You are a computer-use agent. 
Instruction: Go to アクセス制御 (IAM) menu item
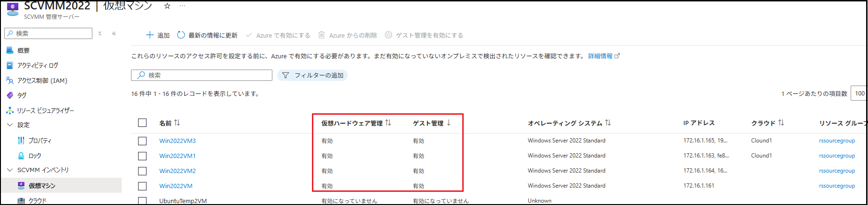click(42, 80)
